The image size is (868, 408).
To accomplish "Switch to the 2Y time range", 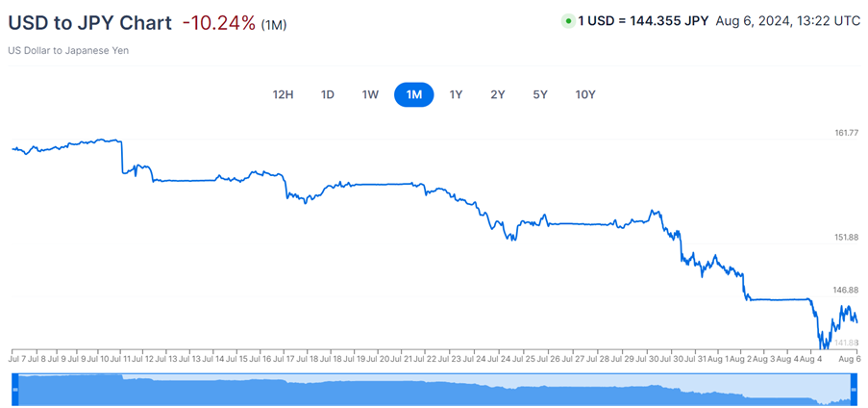I will (x=497, y=94).
